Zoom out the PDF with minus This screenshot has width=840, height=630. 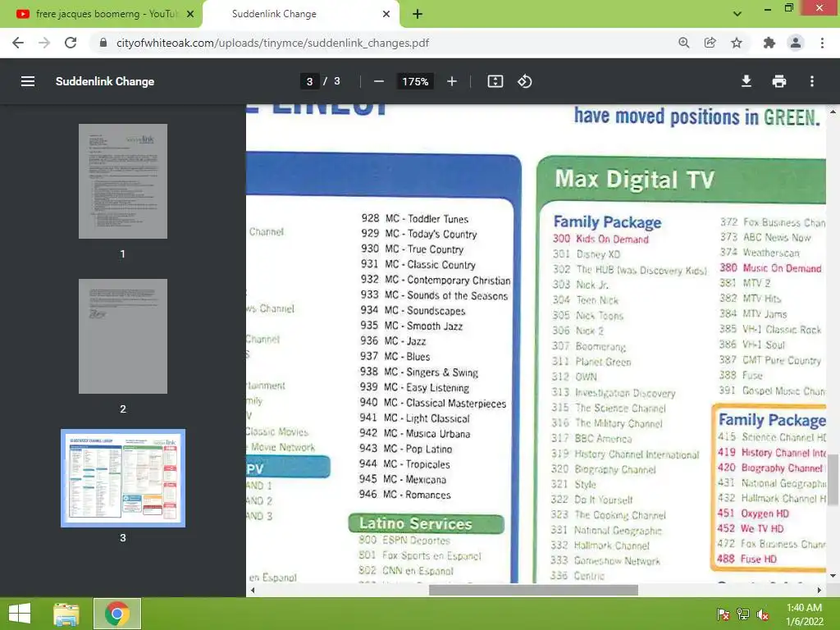379,81
